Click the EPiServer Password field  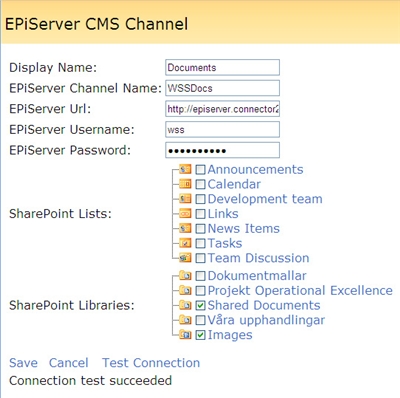222,150
